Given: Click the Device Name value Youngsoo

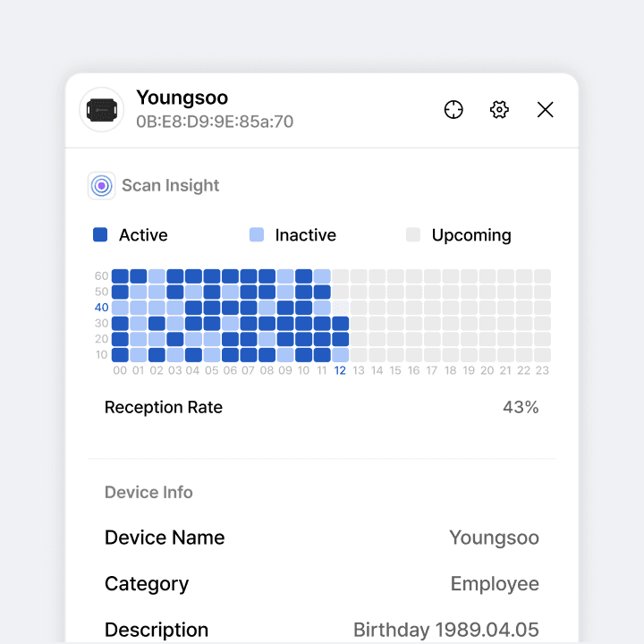Looking at the screenshot, I should click(494, 538).
